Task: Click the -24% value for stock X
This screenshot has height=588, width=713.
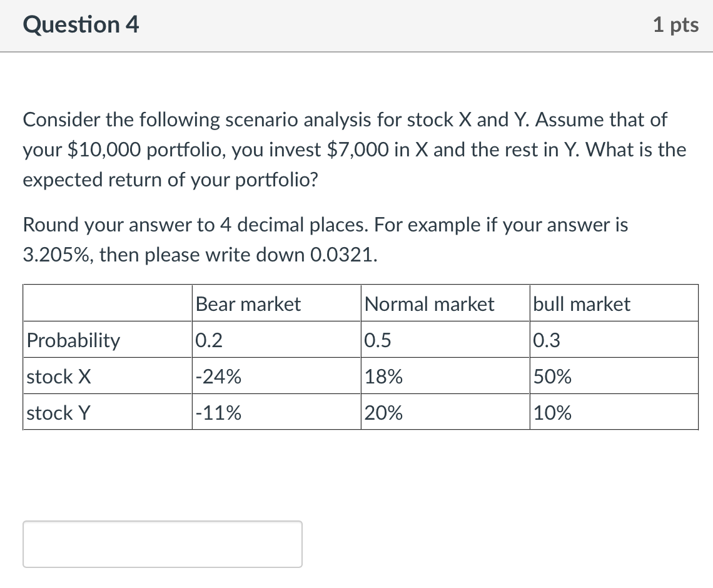Action: coord(216,377)
